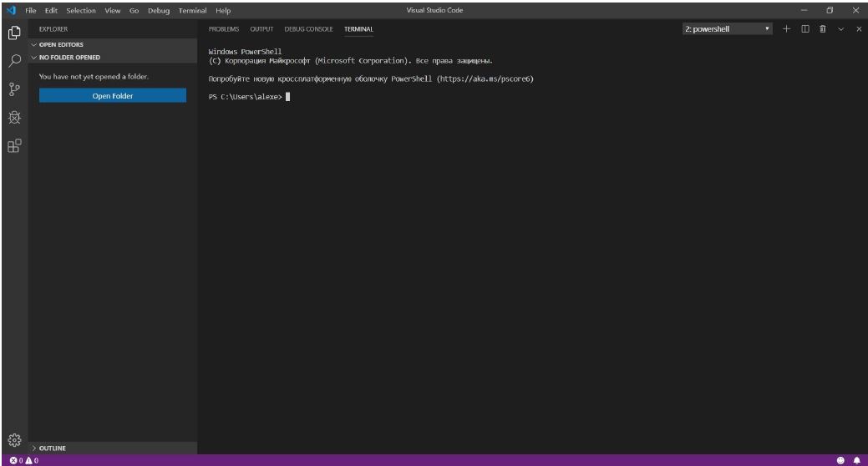Open notifications bell in status bar

pos(855,460)
